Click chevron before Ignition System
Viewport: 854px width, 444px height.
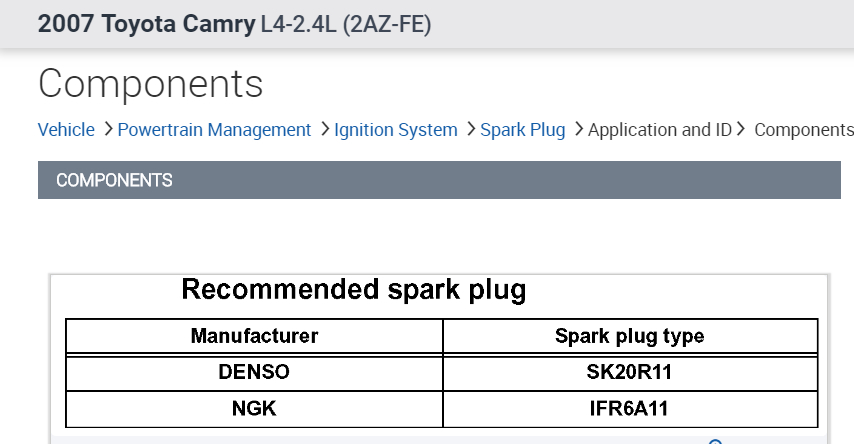click(324, 130)
